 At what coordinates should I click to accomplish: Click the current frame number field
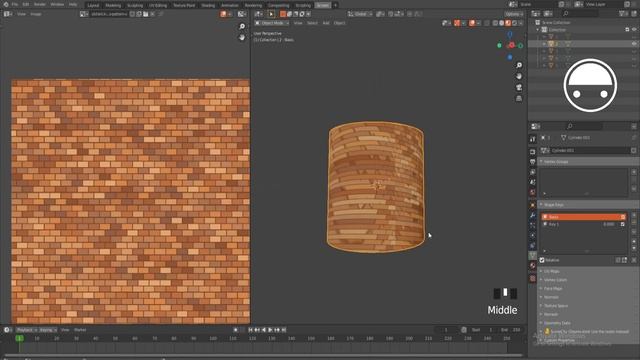coord(446,330)
